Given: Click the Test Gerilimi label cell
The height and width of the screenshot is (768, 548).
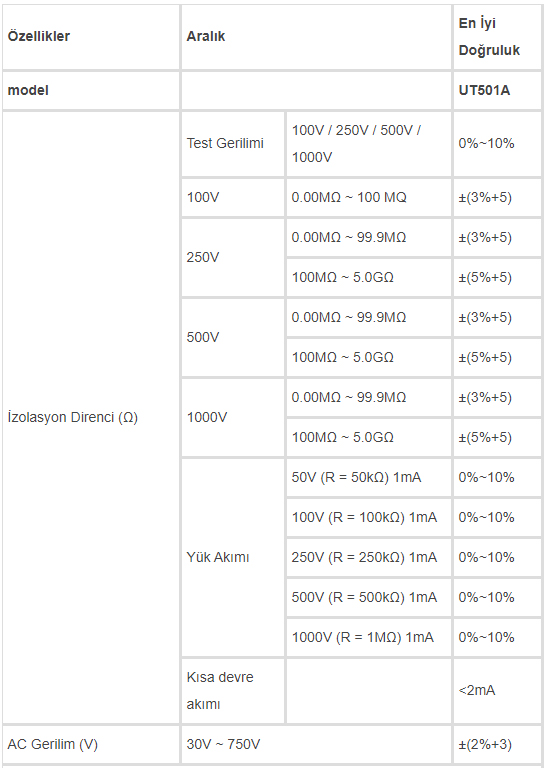Looking at the screenshot, I should coord(233,144).
